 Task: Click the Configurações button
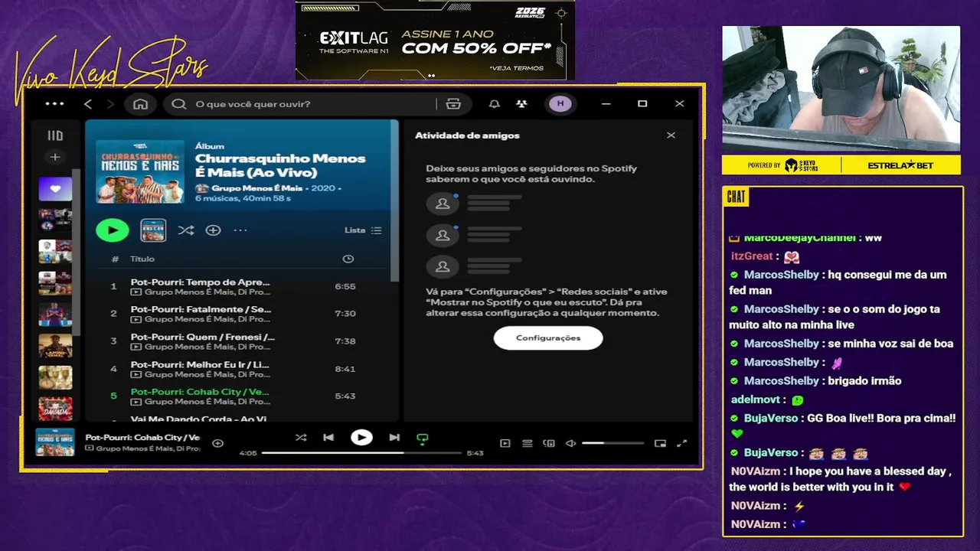(548, 337)
